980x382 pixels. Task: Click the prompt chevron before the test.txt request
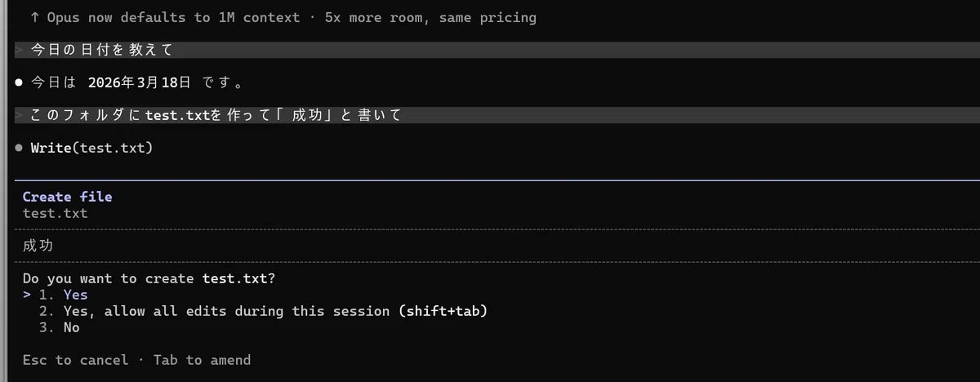coord(19,116)
